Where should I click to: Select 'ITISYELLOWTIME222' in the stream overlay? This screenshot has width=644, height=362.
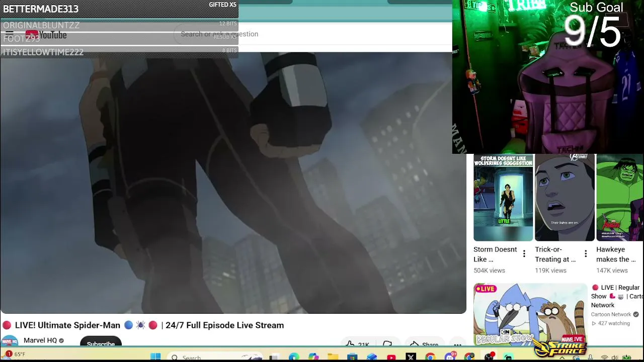(x=43, y=52)
